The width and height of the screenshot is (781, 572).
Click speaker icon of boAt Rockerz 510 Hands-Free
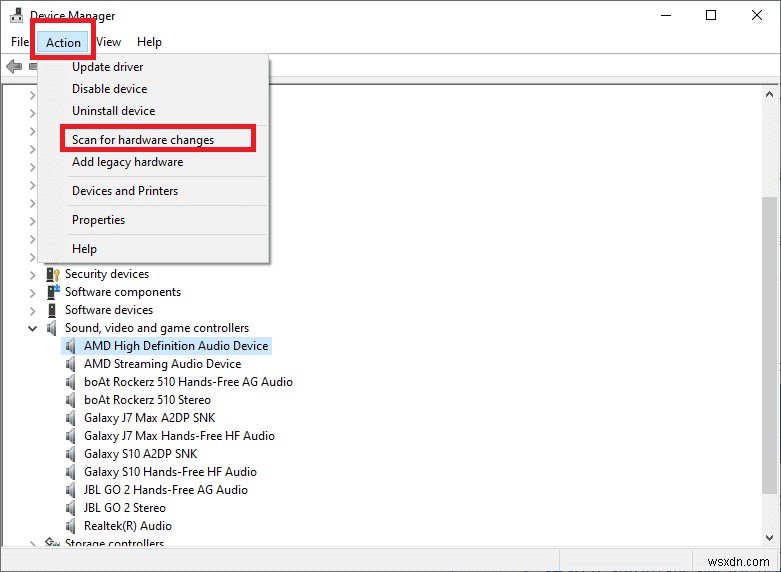71,382
